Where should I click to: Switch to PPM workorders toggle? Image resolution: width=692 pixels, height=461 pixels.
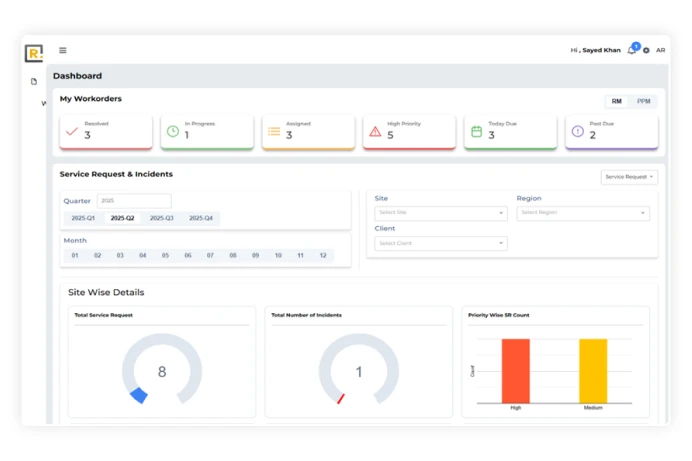643,101
